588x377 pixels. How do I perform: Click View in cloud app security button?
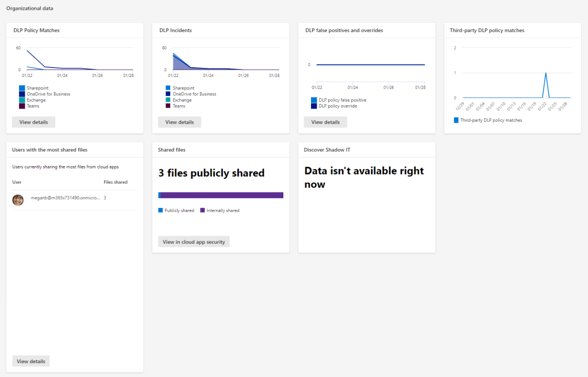194,242
